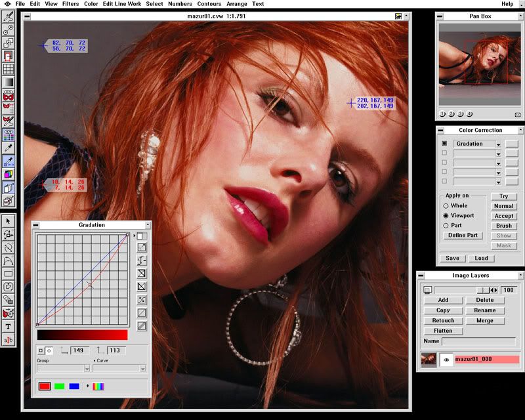Viewport: 525px width, 420px height.
Task: Open the magenta-yellow color layers tool
Action: click(9, 174)
